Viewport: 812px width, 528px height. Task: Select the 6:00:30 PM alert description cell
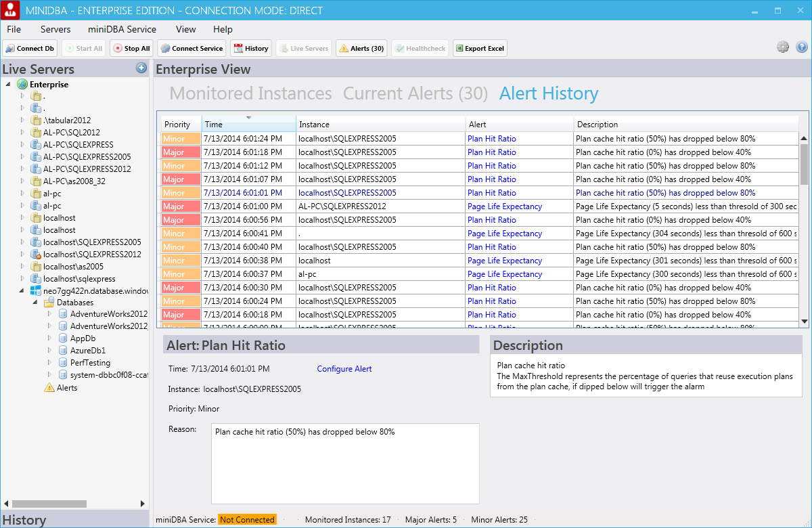tap(686, 288)
